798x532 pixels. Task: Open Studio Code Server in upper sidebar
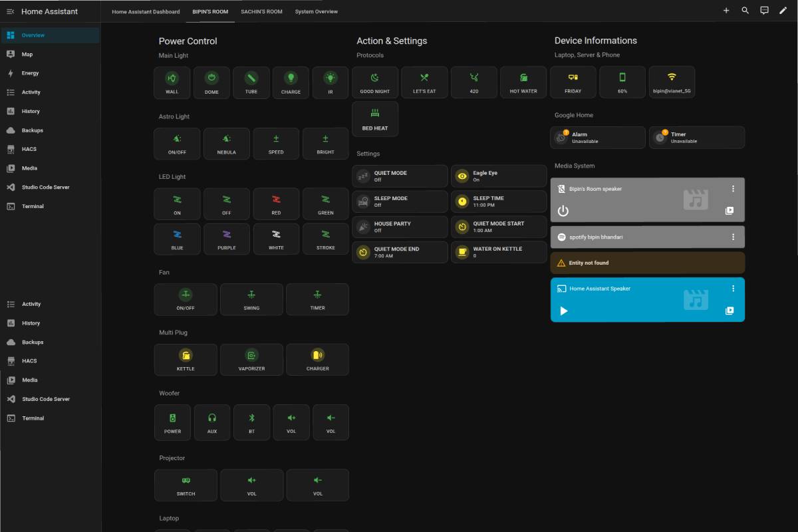click(x=45, y=187)
